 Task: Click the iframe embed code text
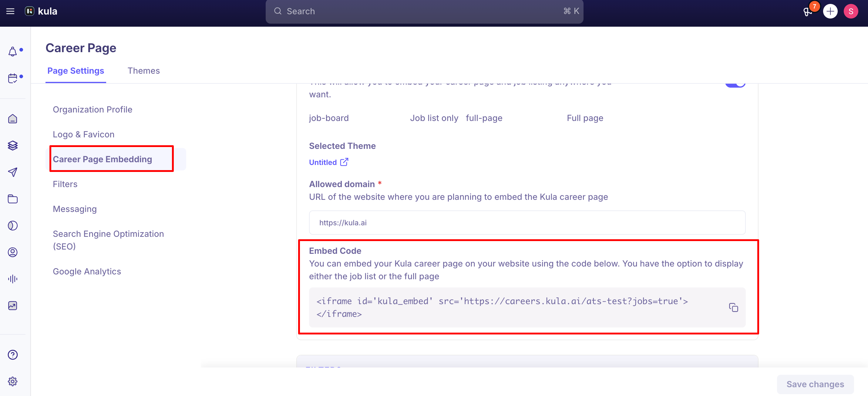[502, 307]
